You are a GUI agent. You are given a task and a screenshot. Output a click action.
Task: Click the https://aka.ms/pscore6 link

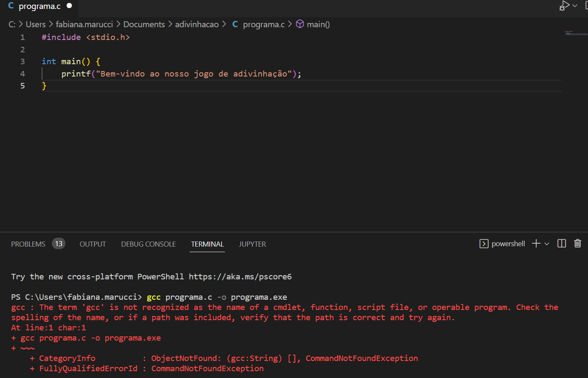tap(240, 277)
